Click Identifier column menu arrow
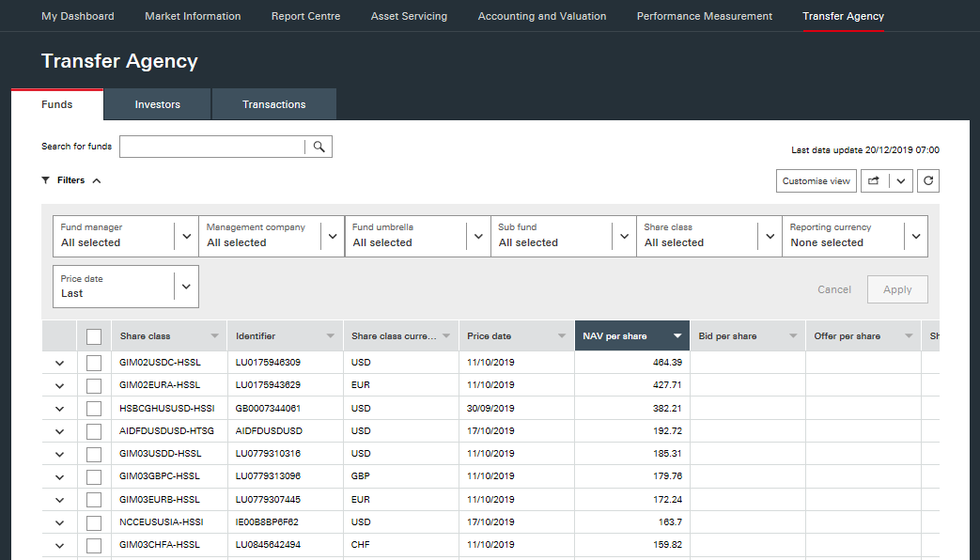980x560 pixels. pyautogui.click(x=331, y=336)
